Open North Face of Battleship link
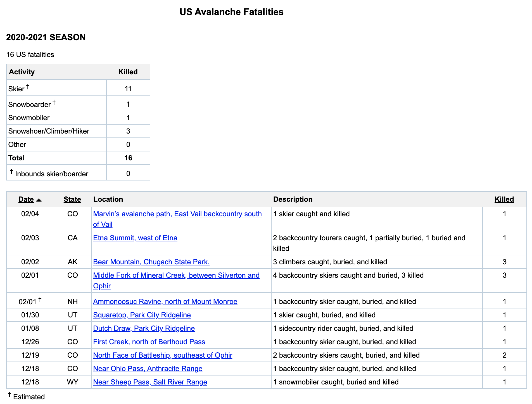 [x=163, y=355]
